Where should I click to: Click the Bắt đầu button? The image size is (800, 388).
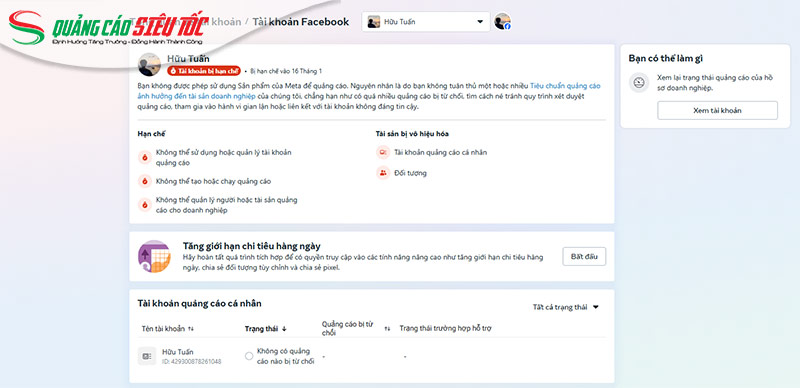(584, 256)
